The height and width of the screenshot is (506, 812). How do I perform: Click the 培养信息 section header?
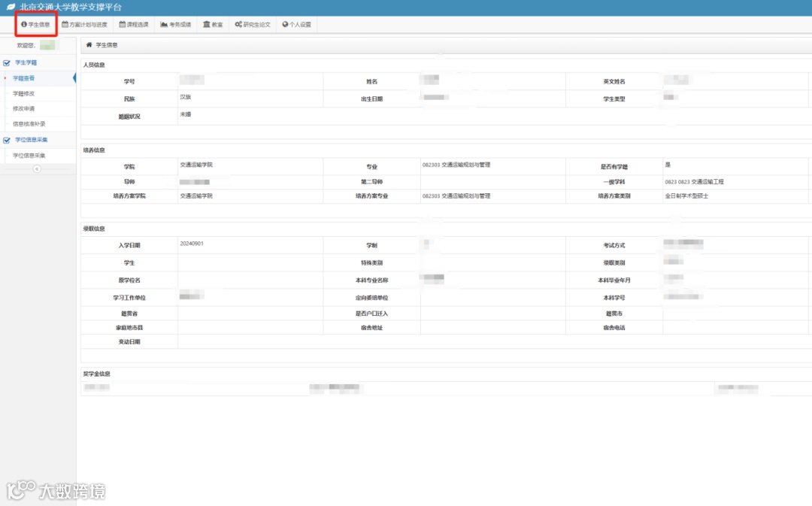(x=94, y=150)
